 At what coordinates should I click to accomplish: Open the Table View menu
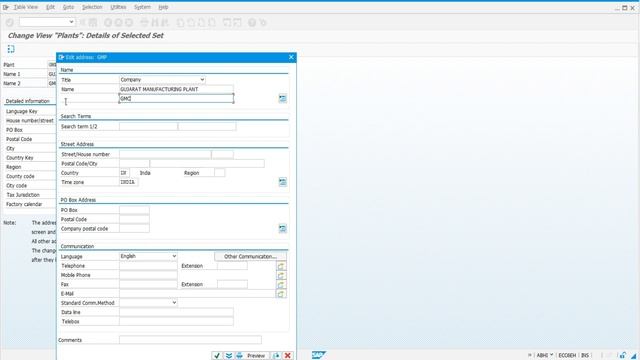pyautogui.click(x=25, y=7)
